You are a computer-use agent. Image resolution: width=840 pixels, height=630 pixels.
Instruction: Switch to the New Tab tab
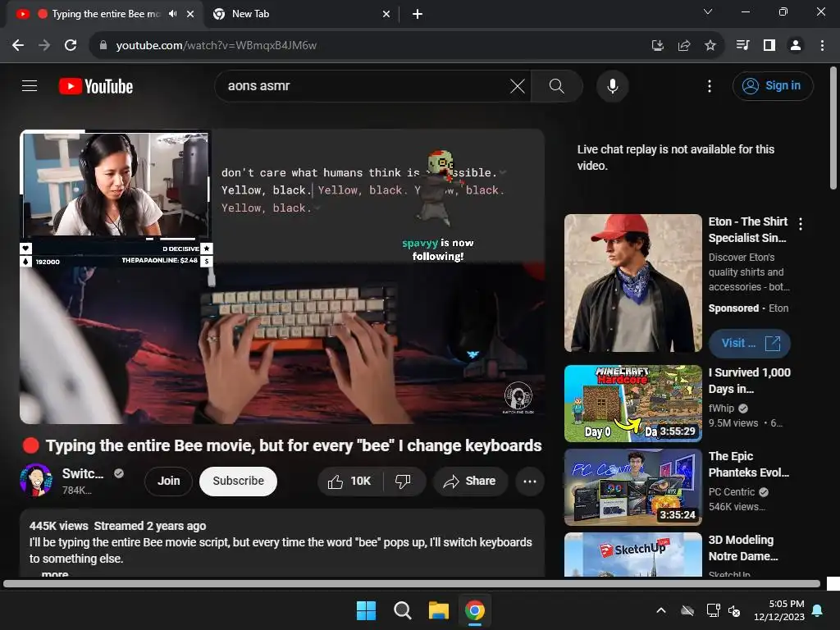coord(300,14)
